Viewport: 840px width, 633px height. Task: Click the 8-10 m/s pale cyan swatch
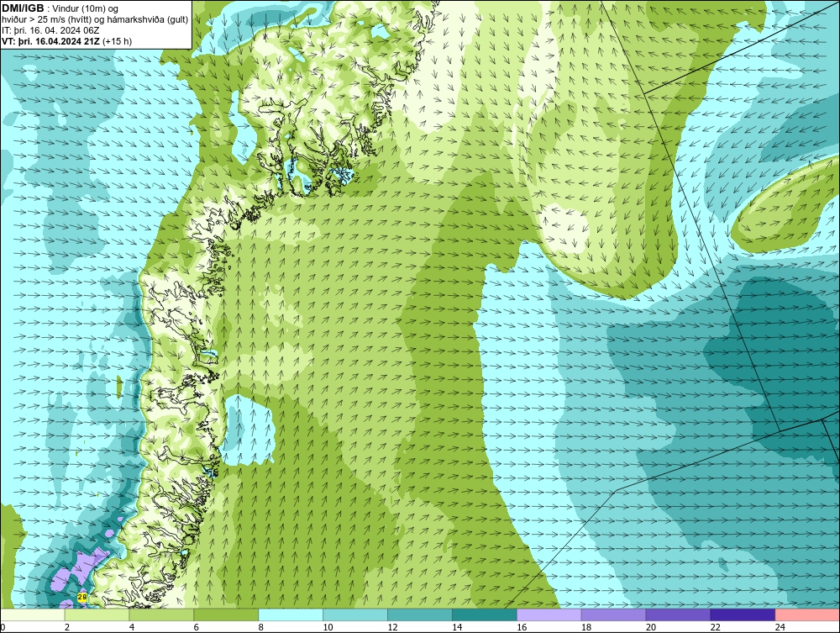click(x=291, y=615)
